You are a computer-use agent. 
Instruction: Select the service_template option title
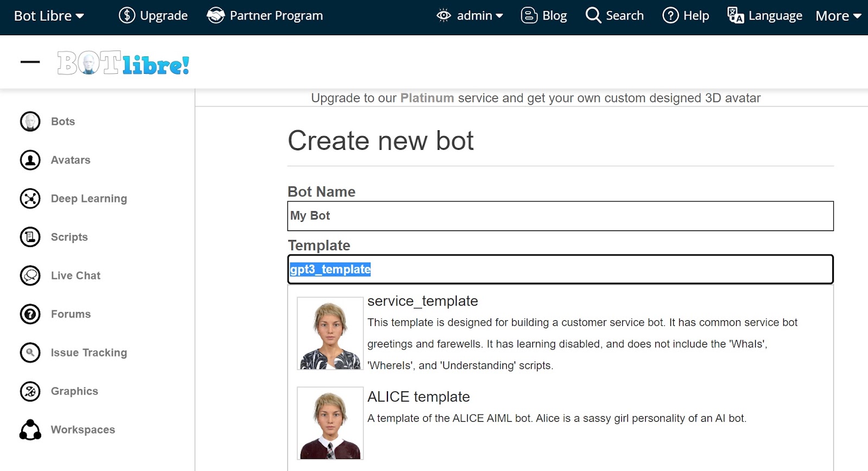pos(423,301)
